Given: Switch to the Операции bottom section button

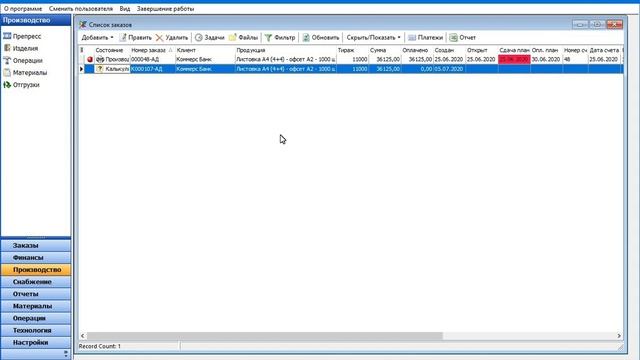Looking at the screenshot, I should pos(36,318).
